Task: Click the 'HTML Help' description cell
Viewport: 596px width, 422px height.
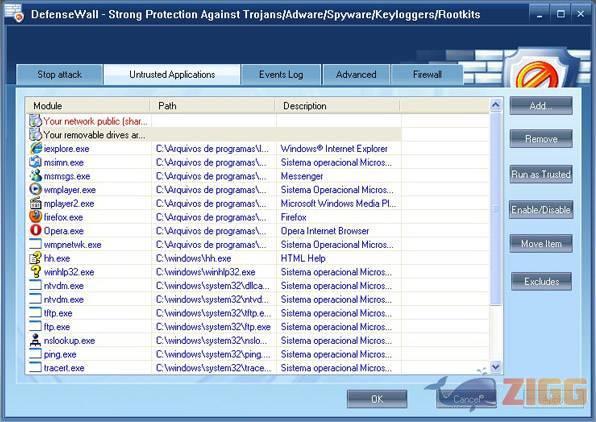Action: click(303, 258)
